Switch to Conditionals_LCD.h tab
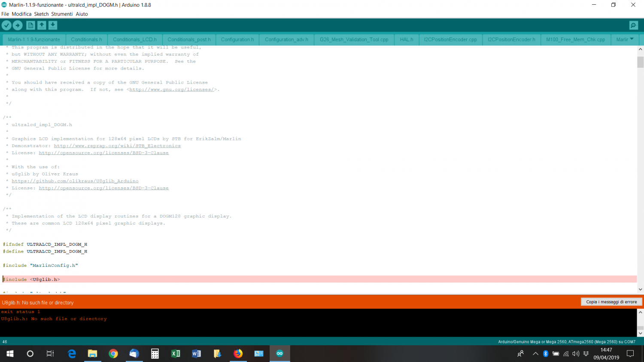This screenshot has width=644, height=362. tap(135, 39)
